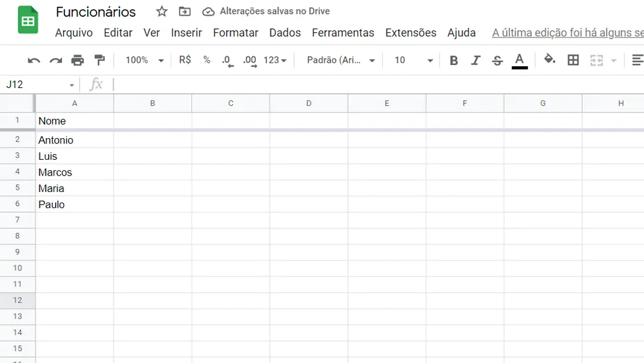Screen dimensions: 644x363
Task: Select column E header
Action: 387,104
